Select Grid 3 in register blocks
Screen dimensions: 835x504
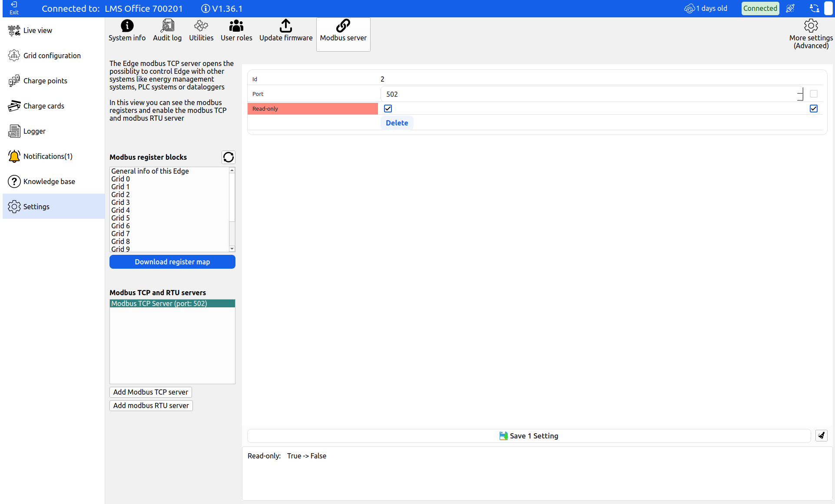(169, 202)
